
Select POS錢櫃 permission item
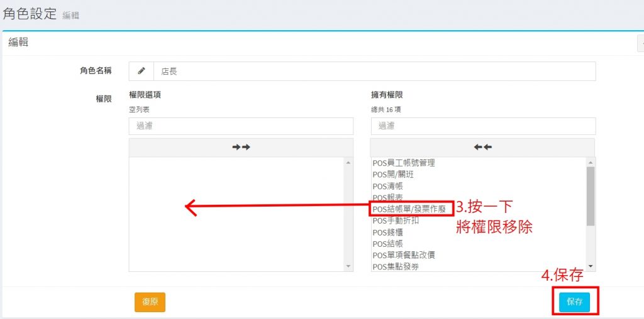pyautogui.click(x=387, y=232)
